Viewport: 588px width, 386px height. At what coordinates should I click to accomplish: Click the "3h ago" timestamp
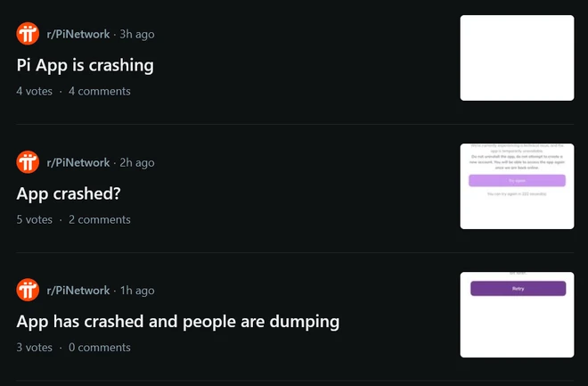click(137, 34)
